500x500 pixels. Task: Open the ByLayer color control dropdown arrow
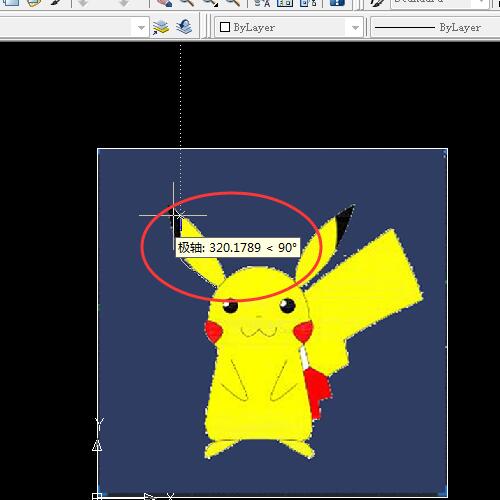355,28
